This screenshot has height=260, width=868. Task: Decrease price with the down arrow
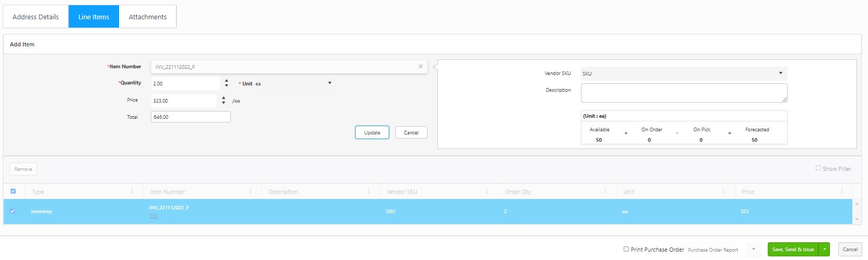[223, 103]
